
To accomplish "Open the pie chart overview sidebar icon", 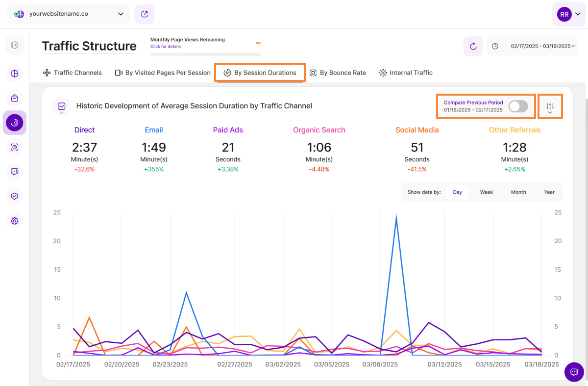I will (15, 74).
